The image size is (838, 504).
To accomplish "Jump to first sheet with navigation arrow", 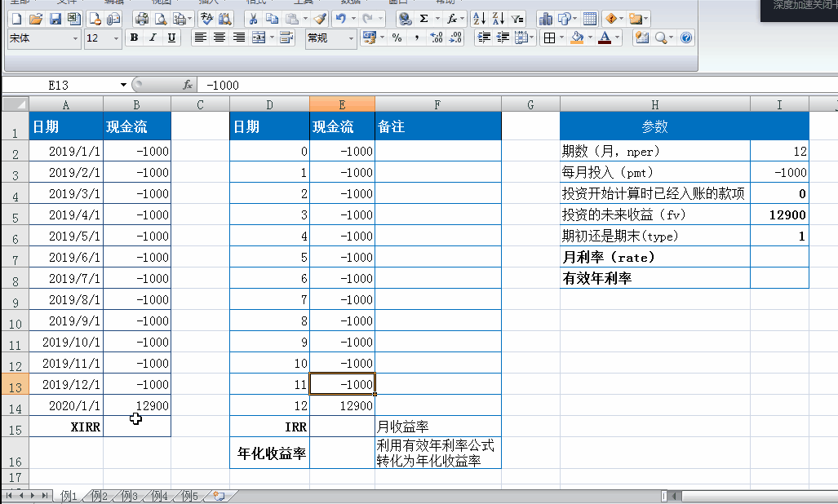I will [9, 496].
